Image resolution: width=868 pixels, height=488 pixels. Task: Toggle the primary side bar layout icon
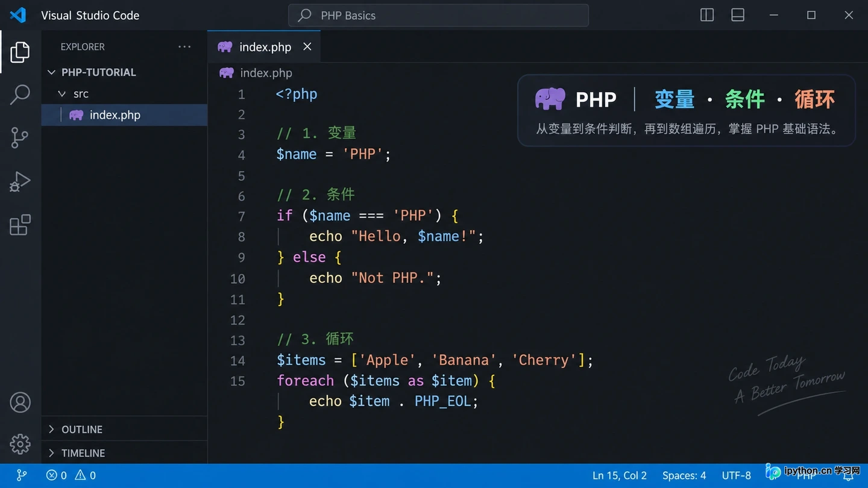click(707, 15)
